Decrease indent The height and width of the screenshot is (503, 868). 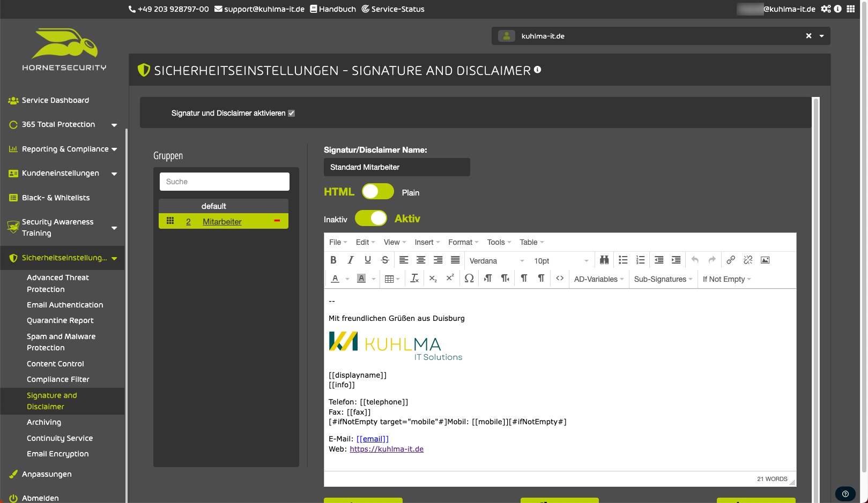click(x=659, y=260)
